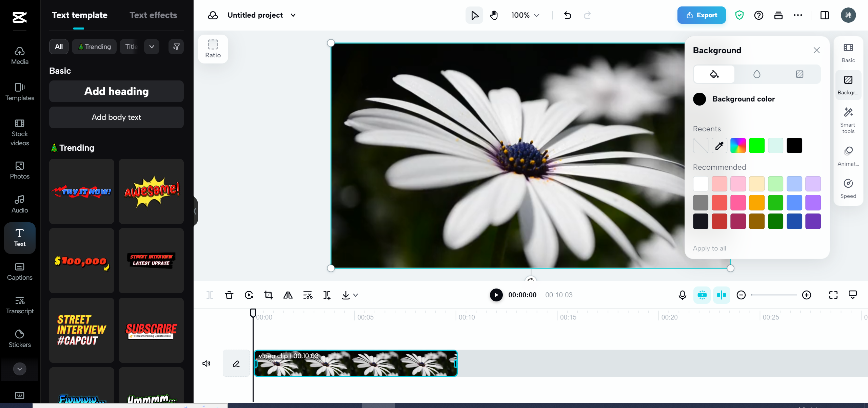The height and width of the screenshot is (408, 868).
Task: Select the Crop tool in the toolbar
Action: pos(268,295)
